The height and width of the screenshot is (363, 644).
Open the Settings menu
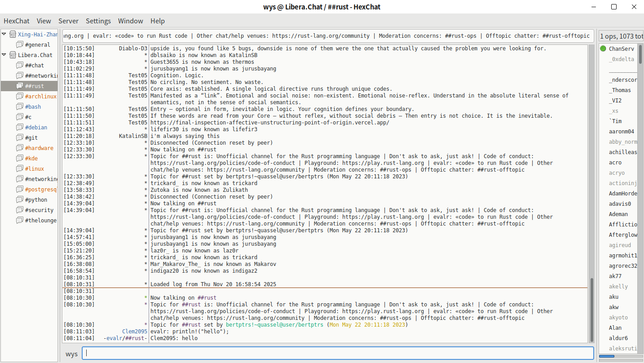pos(98,21)
